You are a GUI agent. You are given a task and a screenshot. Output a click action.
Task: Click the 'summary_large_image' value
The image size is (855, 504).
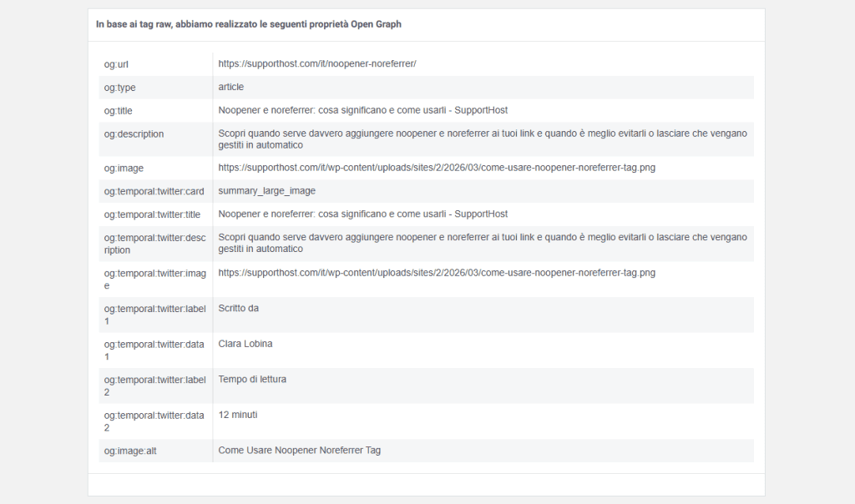266,191
